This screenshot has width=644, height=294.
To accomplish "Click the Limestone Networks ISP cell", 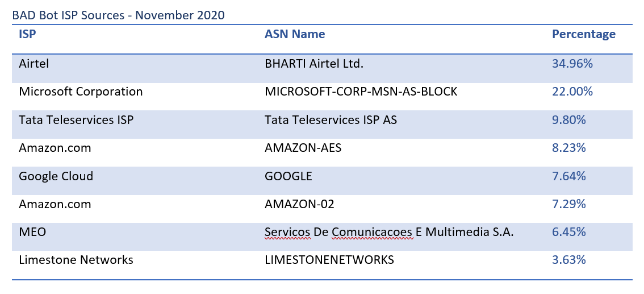I will [76, 260].
